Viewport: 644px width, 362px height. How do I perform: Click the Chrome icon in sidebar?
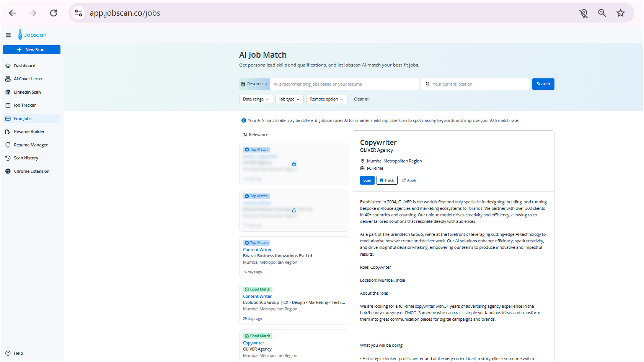[x=8, y=171]
